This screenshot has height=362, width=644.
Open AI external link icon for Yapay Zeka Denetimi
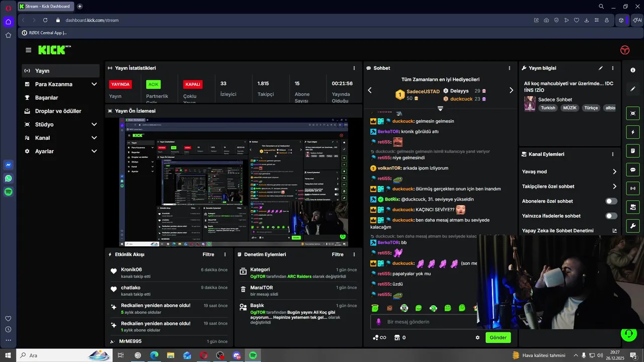[x=614, y=231]
